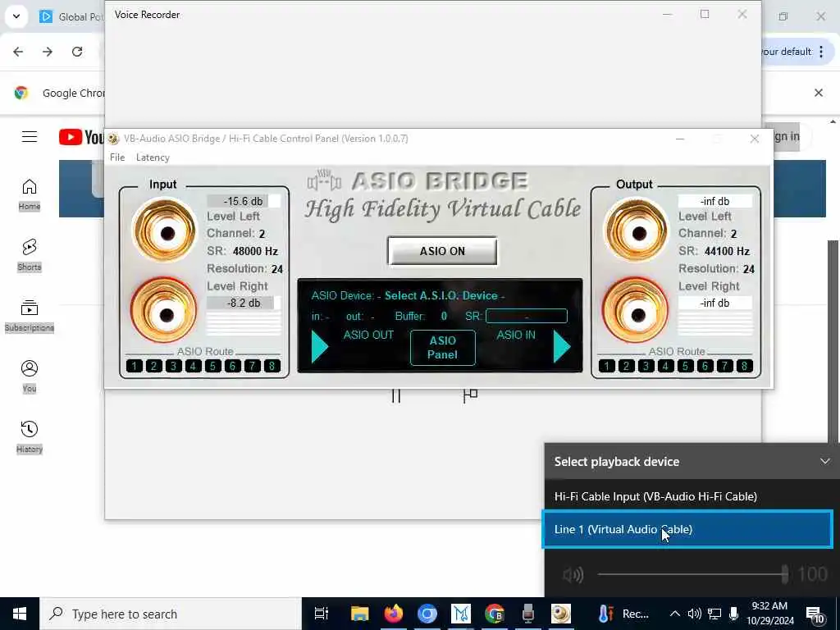Toggle Output ASIO Route channel 2
The height and width of the screenshot is (630, 840).
coord(626,366)
